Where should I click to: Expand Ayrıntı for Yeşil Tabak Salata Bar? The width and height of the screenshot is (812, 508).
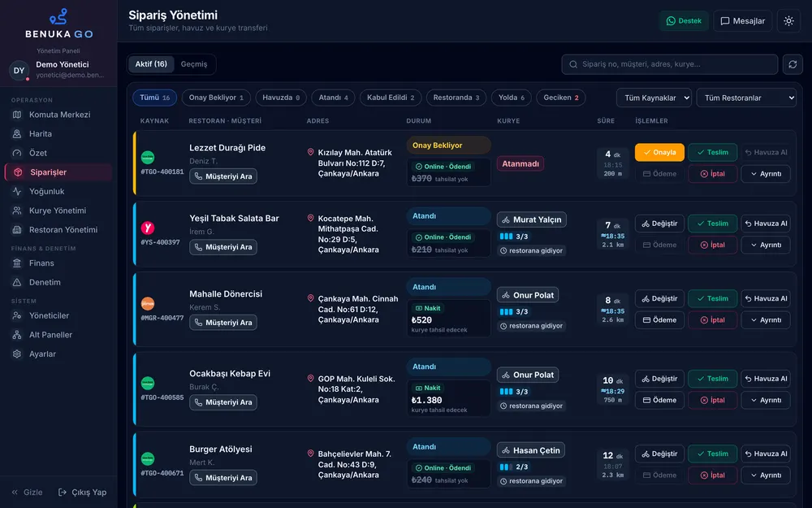766,245
